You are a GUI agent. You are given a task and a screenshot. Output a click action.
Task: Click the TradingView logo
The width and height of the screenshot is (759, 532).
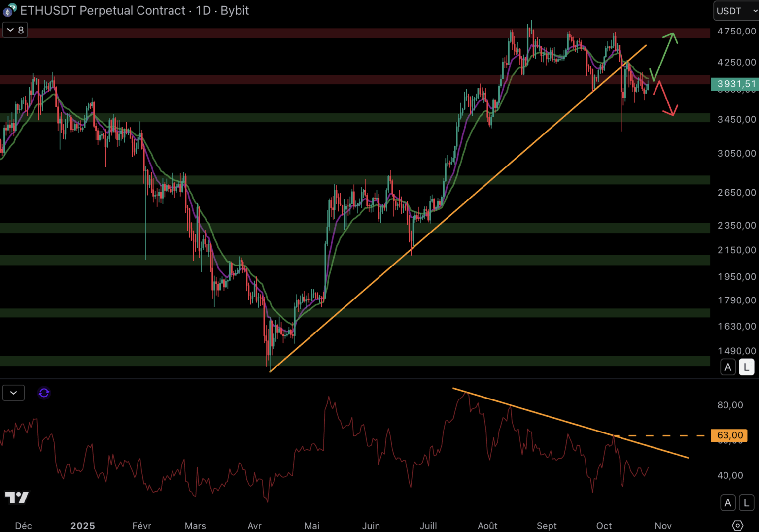17,498
